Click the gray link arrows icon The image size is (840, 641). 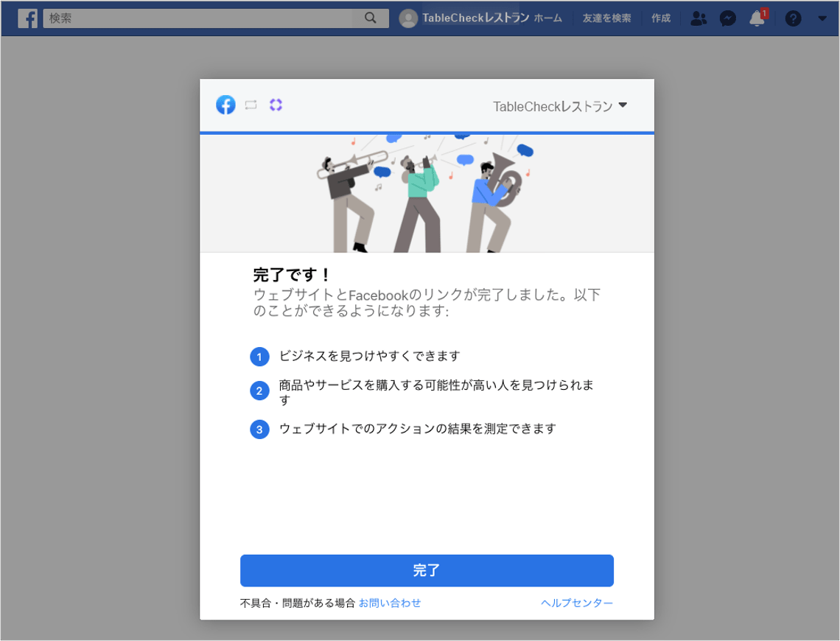pyautogui.click(x=251, y=105)
